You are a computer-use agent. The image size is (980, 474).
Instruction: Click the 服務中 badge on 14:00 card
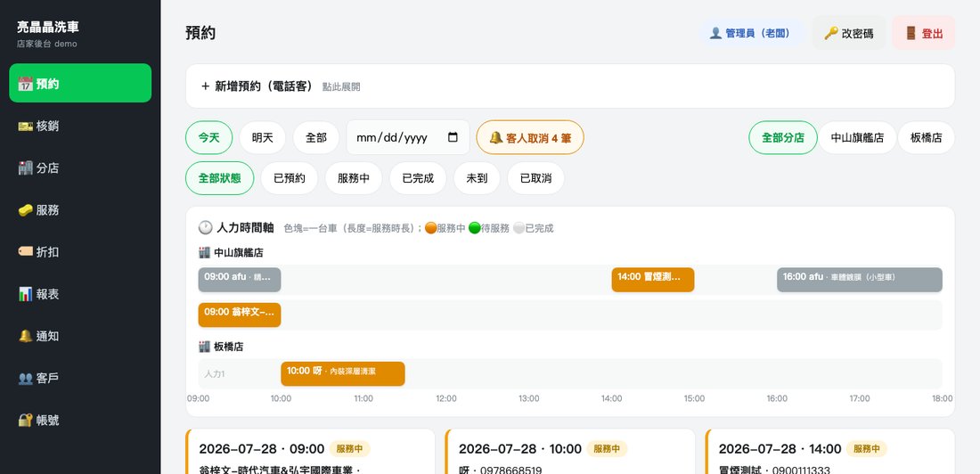click(x=866, y=448)
